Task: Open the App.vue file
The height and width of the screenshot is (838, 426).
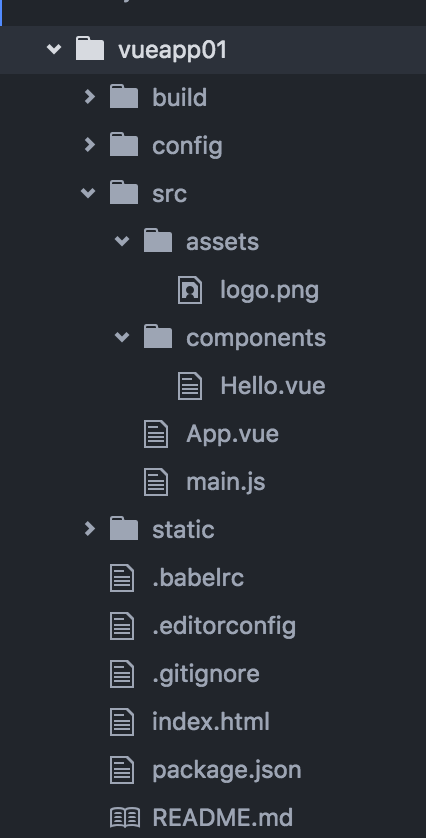Action: pos(232,434)
